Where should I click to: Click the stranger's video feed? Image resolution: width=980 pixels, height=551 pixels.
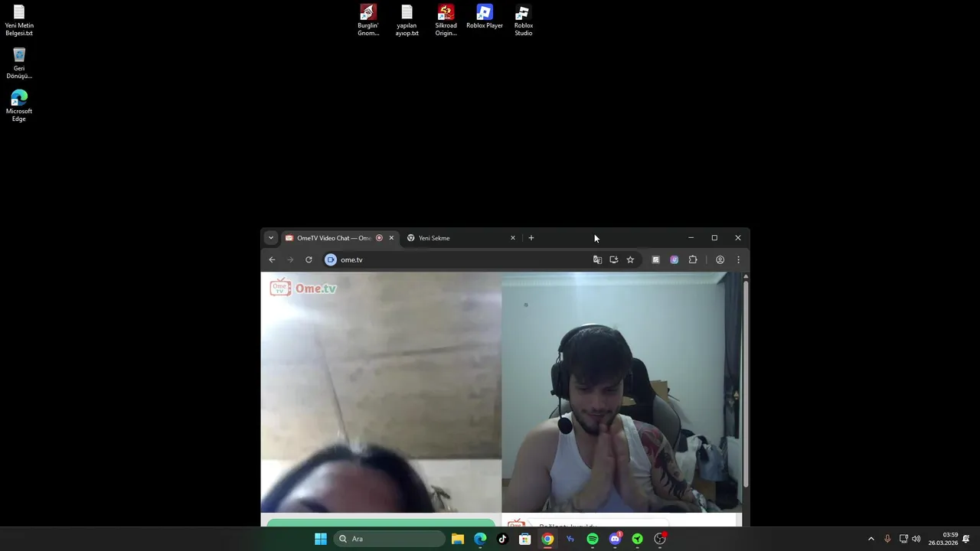coord(381,392)
